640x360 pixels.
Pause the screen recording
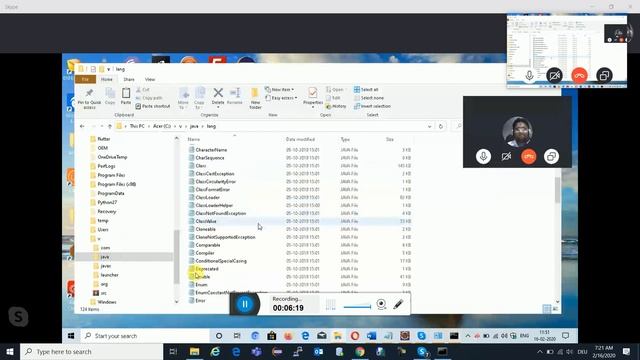coord(245,304)
